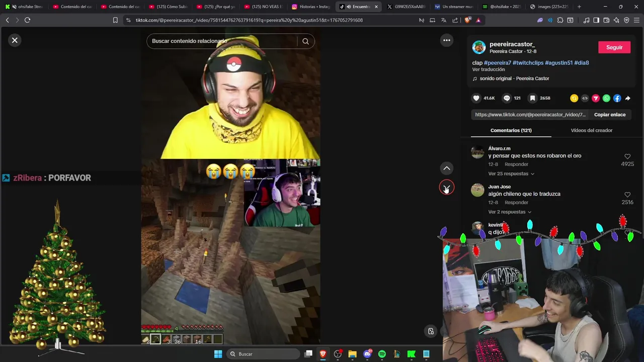This screenshot has width=644, height=362.
Task: Reload the page with the refresh icon
Action: pyautogui.click(x=27, y=20)
